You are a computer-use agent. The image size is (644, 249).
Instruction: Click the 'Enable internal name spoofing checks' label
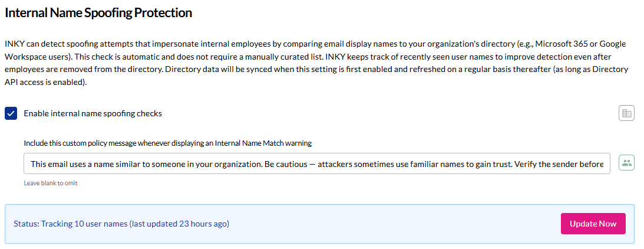(x=93, y=113)
